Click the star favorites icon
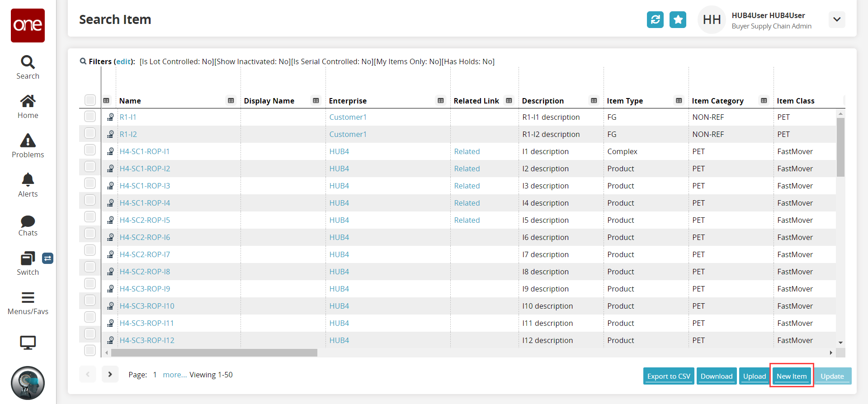This screenshot has width=868, height=404. coord(678,19)
